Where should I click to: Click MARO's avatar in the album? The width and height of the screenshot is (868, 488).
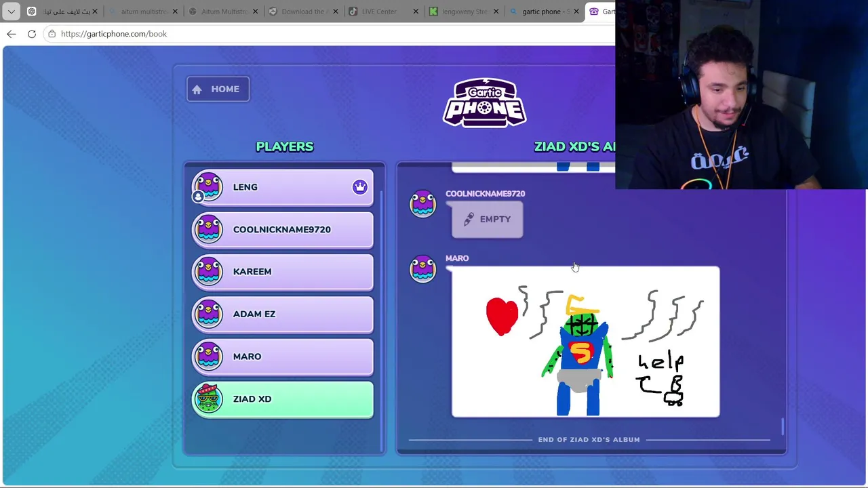click(422, 268)
